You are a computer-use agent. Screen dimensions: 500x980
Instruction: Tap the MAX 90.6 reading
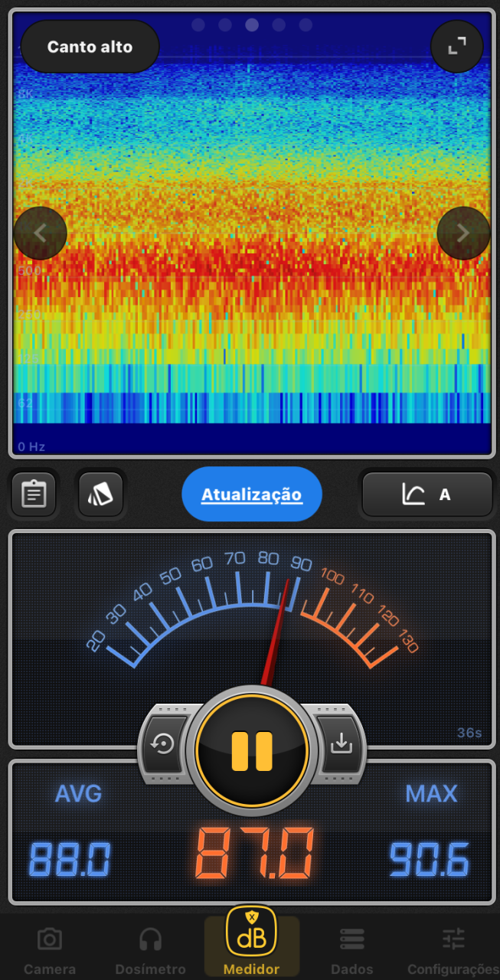click(429, 859)
